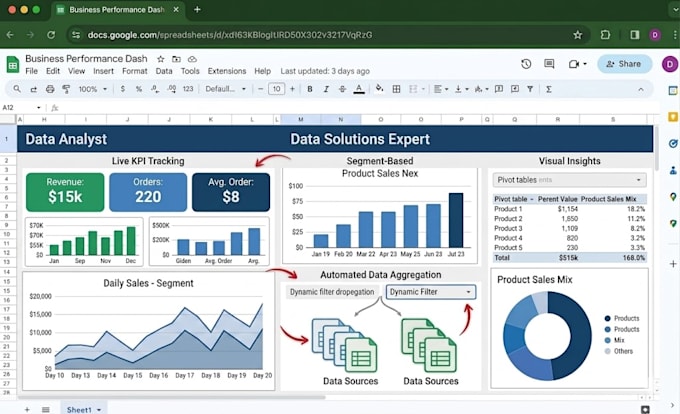Toggle strikethrough formatting
680x414 pixels.
(342, 89)
